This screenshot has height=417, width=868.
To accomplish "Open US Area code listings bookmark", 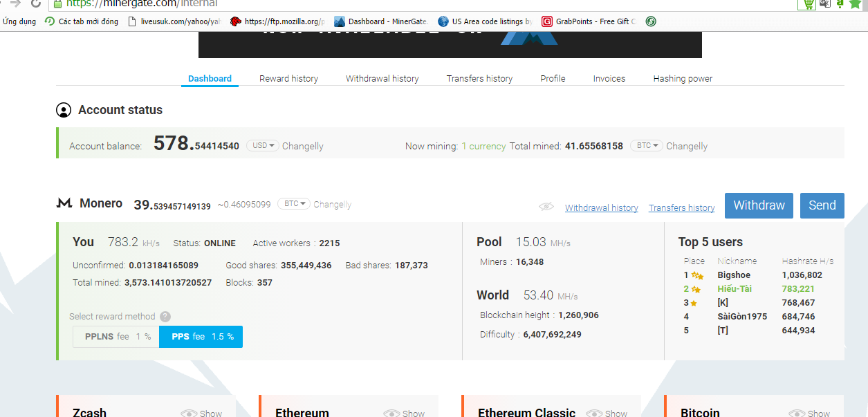I will pos(485,21).
